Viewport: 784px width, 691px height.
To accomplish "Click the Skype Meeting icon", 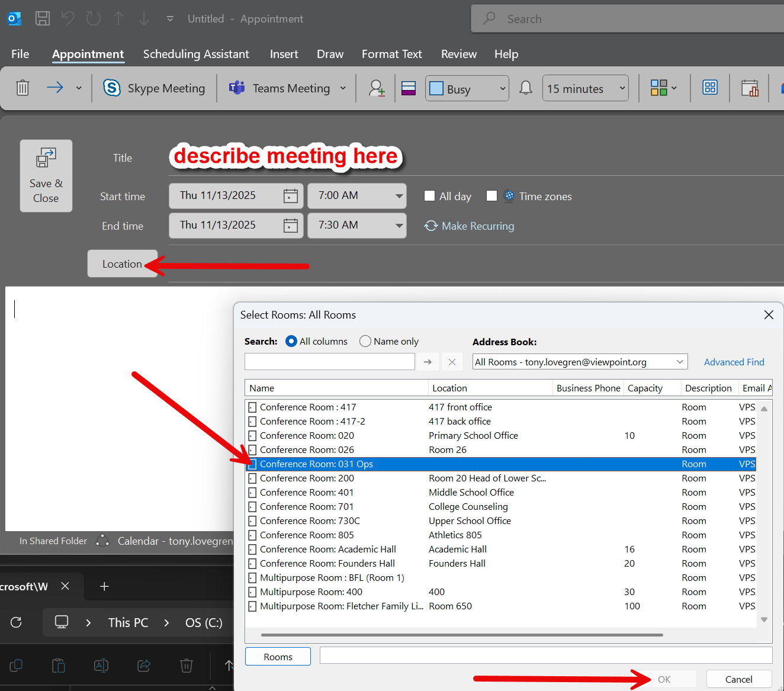I will click(112, 88).
